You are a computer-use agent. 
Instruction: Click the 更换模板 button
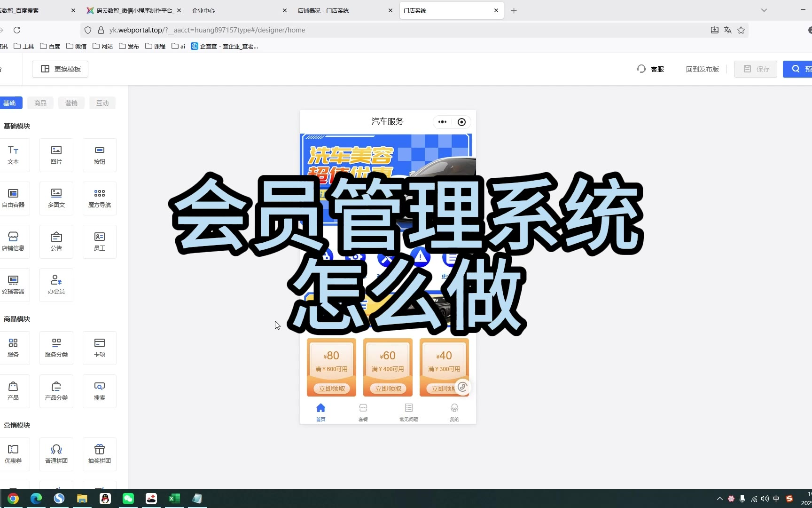pyautogui.click(x=60, y=69)
